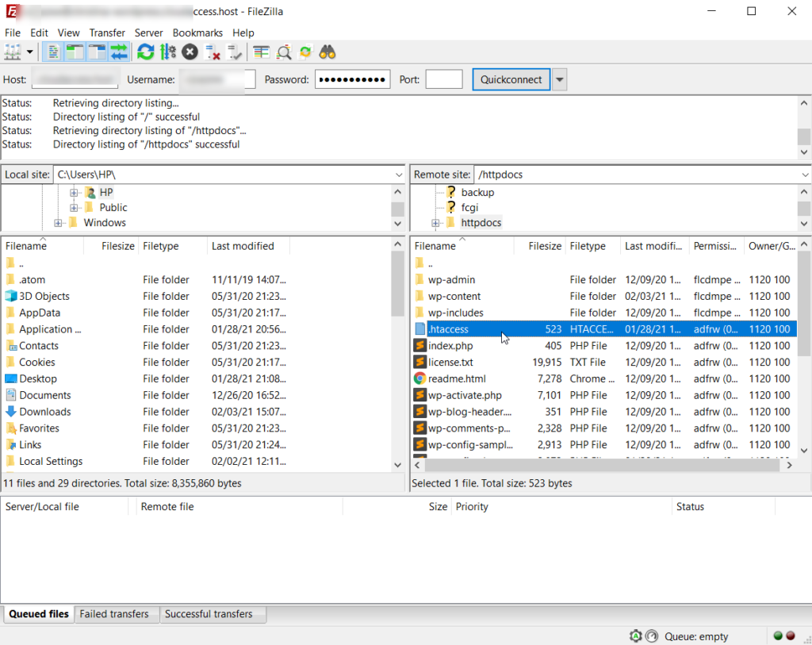The width and height of the screenshot is (812, 645).
Task: Select the fcgi folder in remote tree
Action: coord(469,207)
